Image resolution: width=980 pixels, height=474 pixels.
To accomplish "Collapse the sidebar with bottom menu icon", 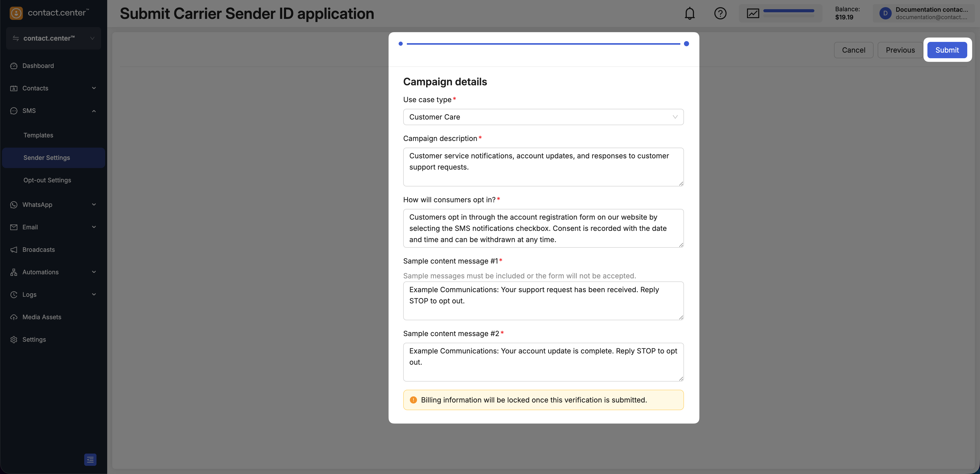I will tap(90, 459).
